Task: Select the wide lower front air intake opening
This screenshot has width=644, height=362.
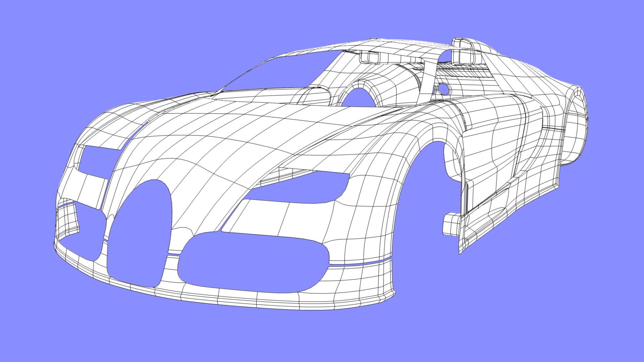Action: click(253, 263)
